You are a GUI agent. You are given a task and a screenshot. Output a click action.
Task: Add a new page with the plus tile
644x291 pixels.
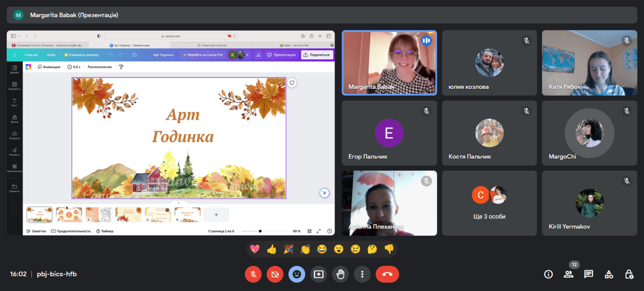point(216,214)
